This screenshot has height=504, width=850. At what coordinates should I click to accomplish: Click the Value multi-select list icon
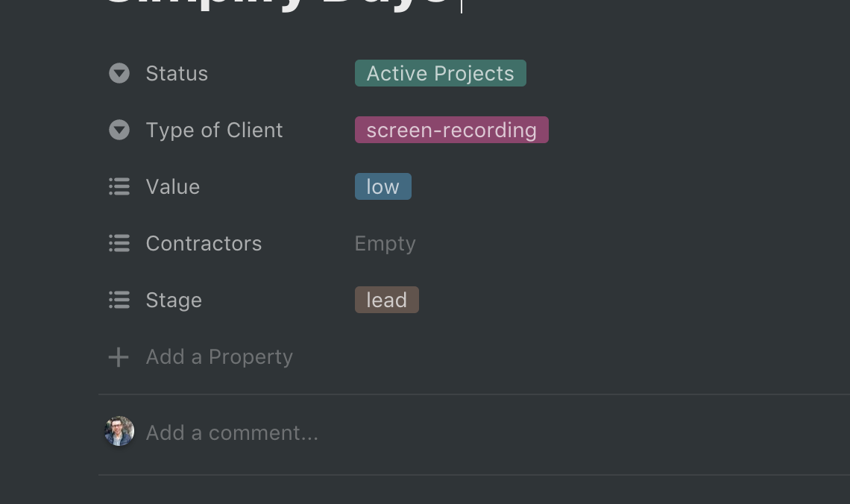tap(119, 186)
